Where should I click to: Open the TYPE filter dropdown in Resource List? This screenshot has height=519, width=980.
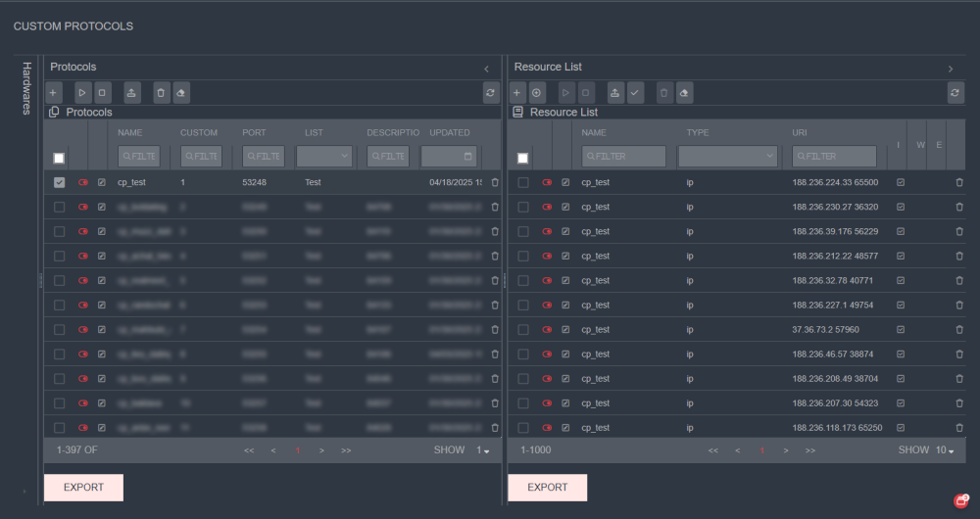pyautogui.click(x=728, y=156)
